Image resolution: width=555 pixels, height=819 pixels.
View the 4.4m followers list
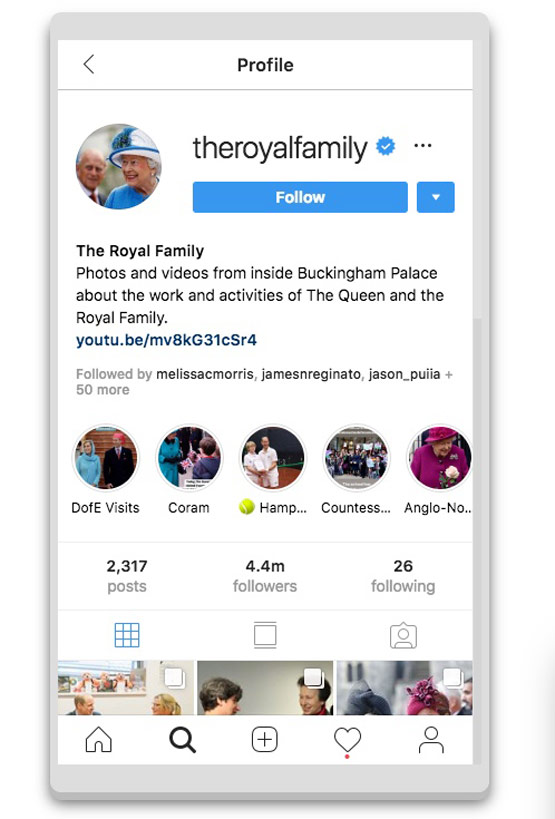point(265,576)
